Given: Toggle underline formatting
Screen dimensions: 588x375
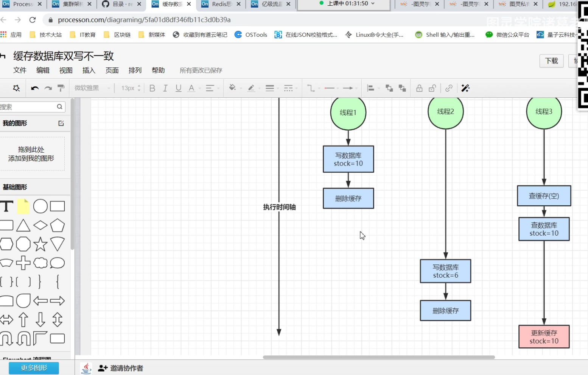Looking at the screenshot, I should click(179, 88).
